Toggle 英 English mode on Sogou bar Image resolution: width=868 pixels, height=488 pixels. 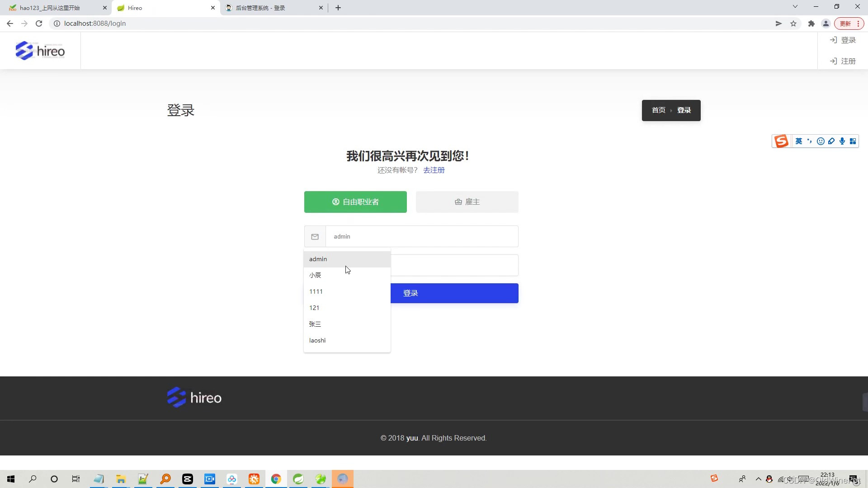[798, 141]
